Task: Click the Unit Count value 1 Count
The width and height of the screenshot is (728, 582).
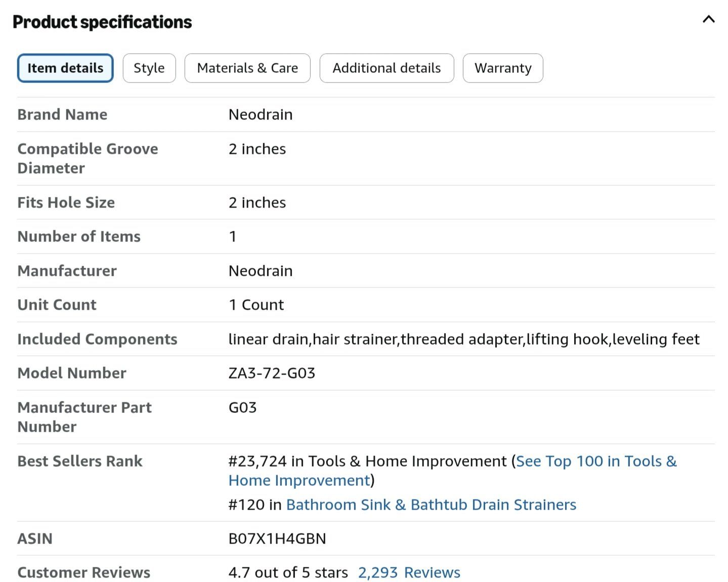Action: [x=256, y=305]
